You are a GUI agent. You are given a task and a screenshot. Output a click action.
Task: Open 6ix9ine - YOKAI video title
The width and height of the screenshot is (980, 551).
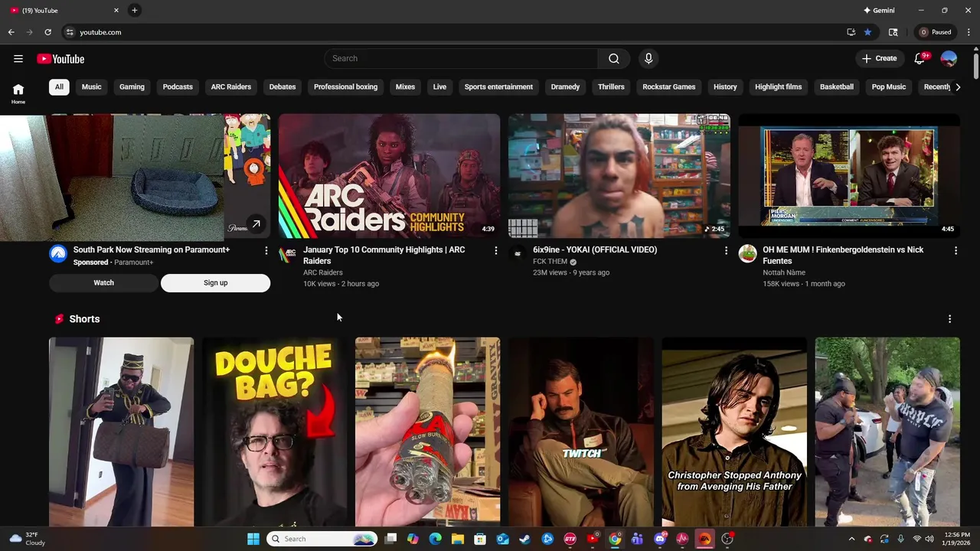tap(595, 250)
